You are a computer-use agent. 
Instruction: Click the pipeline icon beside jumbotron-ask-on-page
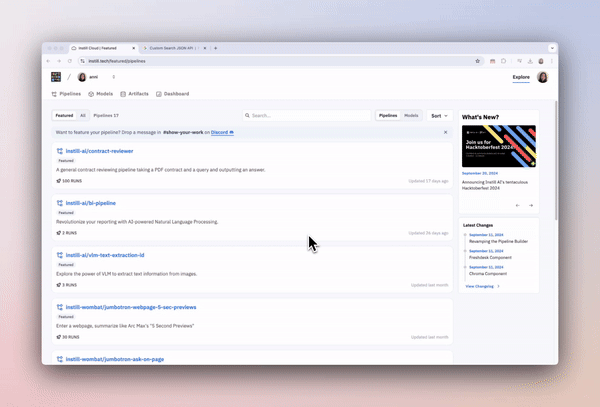(60, 359)
